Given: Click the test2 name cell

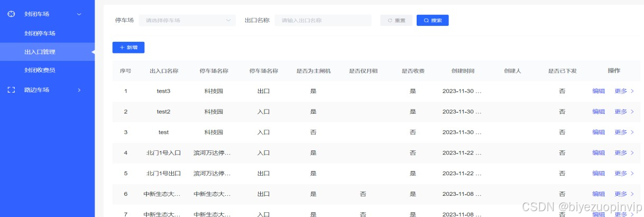Looking at the screenshot, I should pyautogui.click(x=164, y=112).
